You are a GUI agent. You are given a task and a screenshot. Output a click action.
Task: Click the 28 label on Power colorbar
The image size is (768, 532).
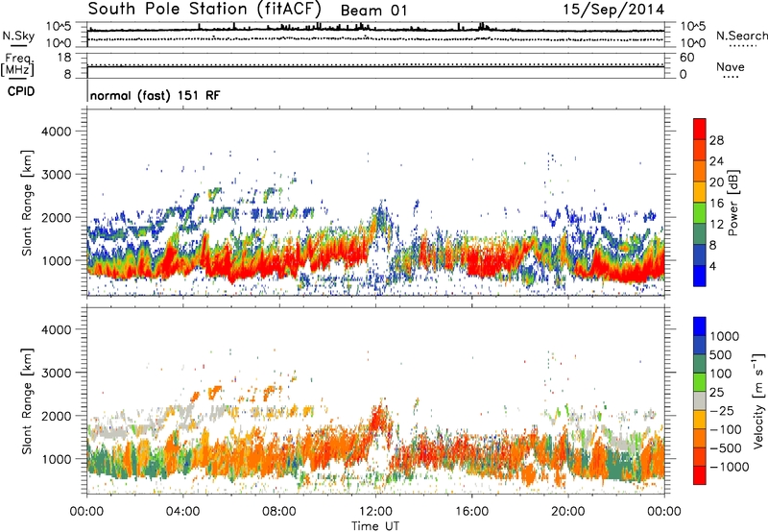tap(716, 140)
